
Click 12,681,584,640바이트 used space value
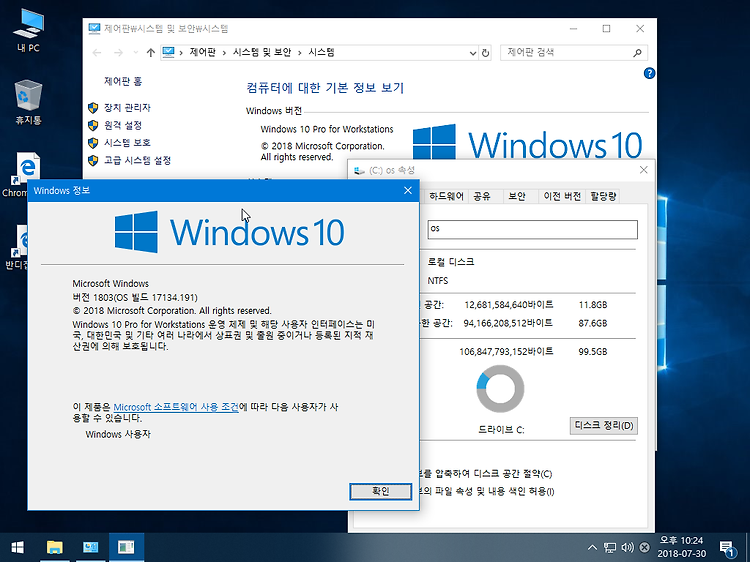click(509, 305)
